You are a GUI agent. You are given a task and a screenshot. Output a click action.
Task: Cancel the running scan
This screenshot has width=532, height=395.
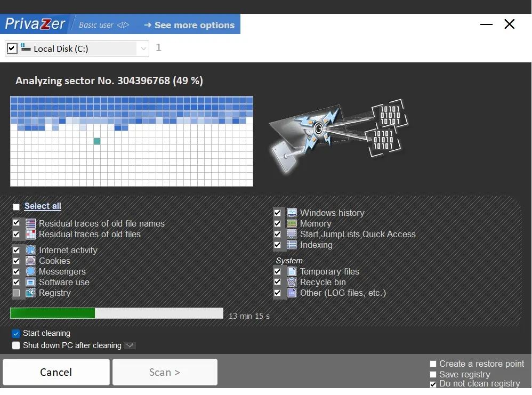(x=56, y=372)
